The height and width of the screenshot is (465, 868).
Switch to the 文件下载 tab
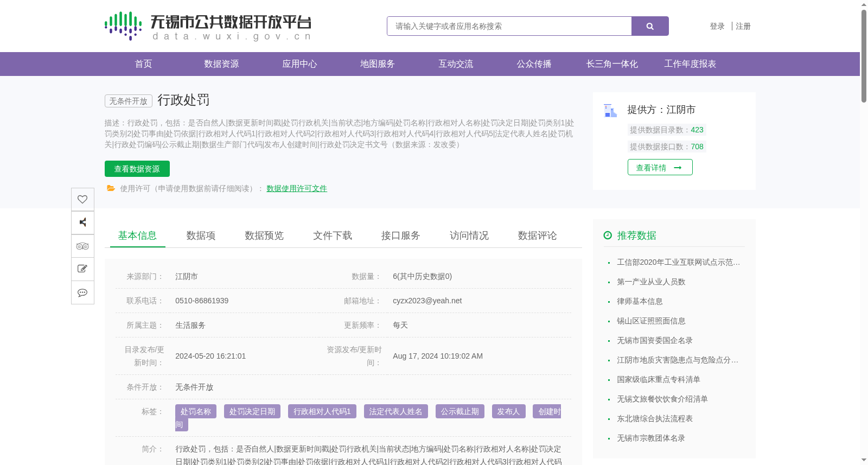point(333,235)
